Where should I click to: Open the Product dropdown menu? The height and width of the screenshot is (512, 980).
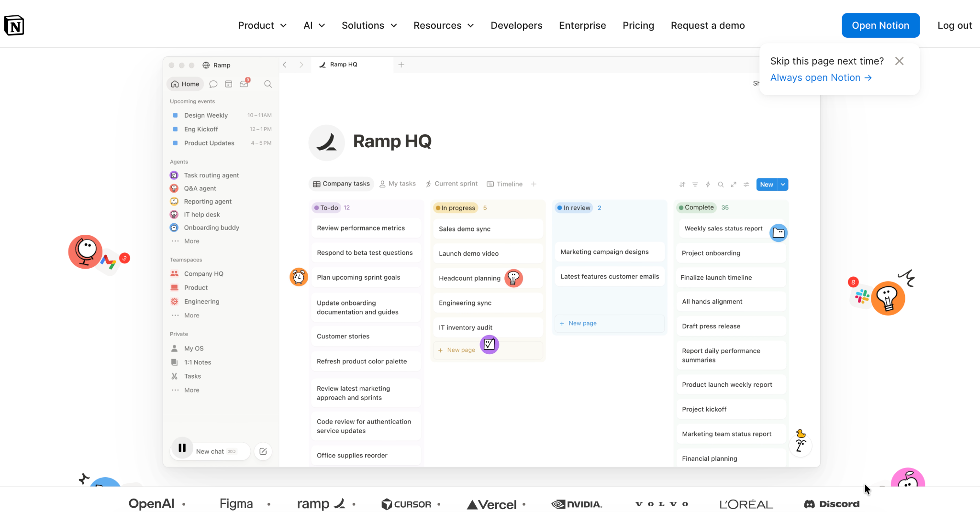coord(262,25)
